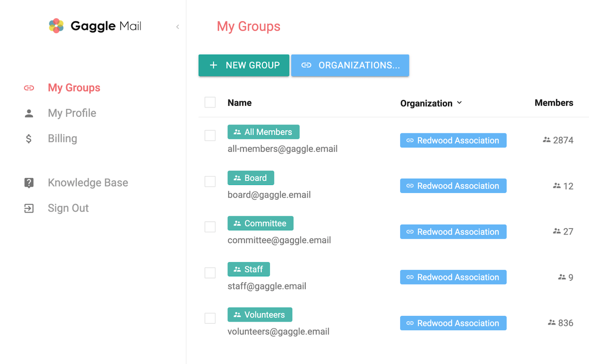Check the Committee group checkbox

[210, 227]
